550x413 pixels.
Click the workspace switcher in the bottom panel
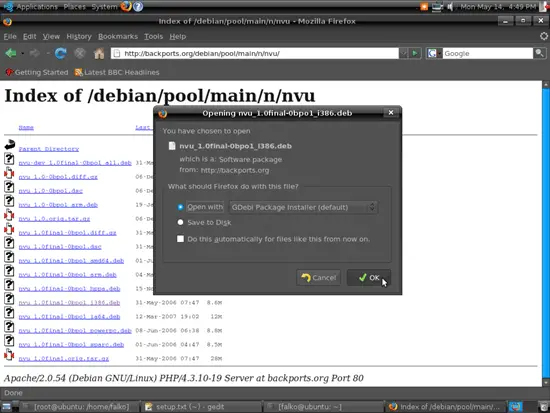(516, 407)
